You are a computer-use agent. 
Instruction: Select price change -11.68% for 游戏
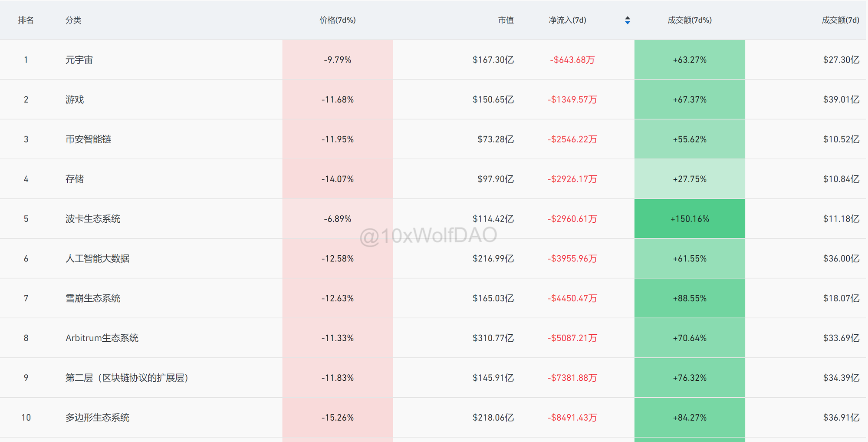(338, 99)
